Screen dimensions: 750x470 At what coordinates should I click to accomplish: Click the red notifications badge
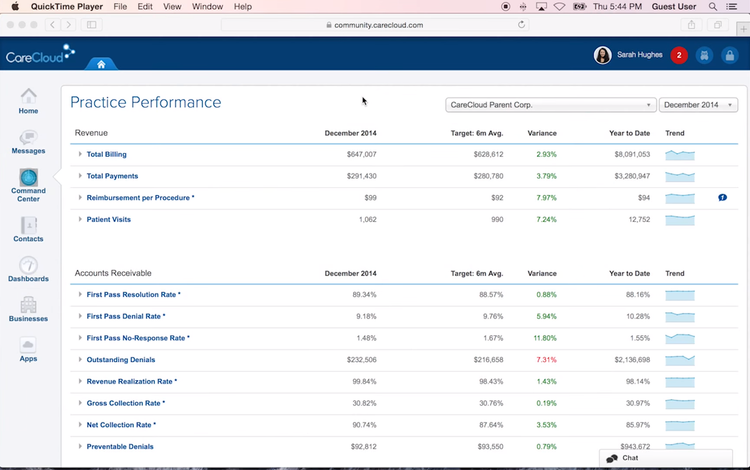[679, 55]
